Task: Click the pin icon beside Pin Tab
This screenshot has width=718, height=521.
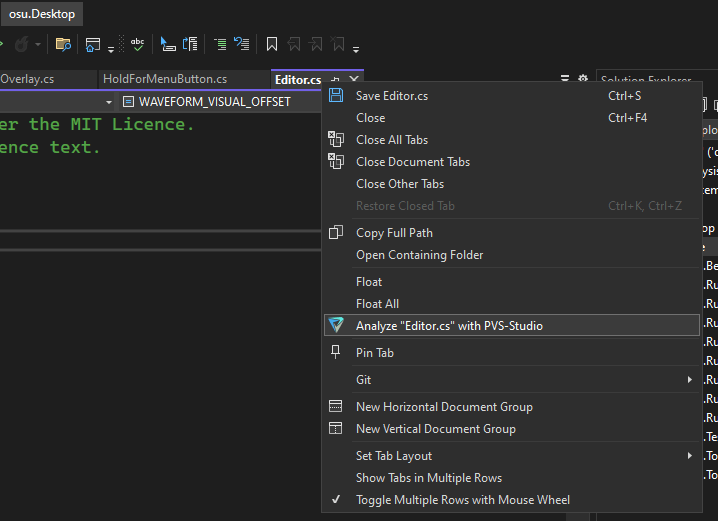Action: pyautogui.click(x=336, y=352)
